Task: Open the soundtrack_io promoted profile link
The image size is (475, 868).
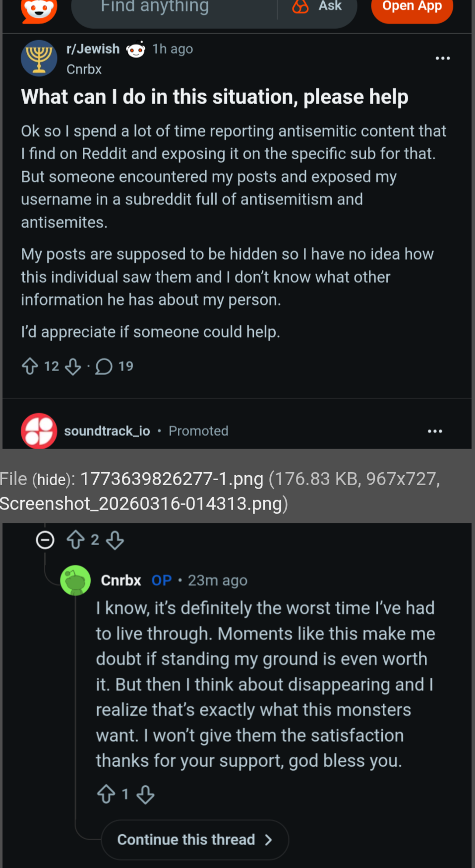Action: tap(107, 431)
